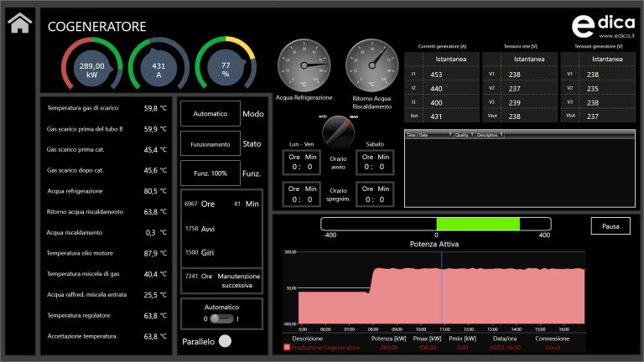
Task: Set Sabato Orario avvio time field
Action: coord(375,163)
